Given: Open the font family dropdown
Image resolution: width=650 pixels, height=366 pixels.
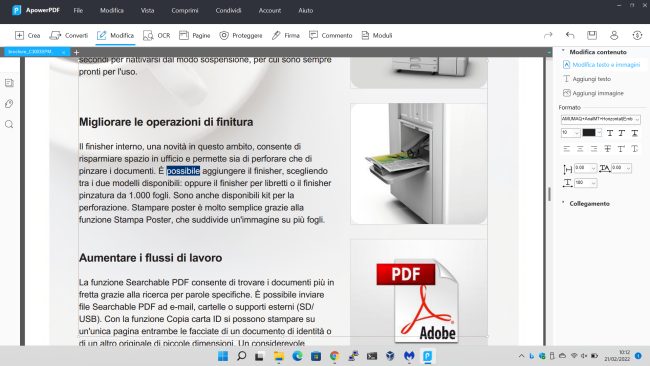Looking at the screenshot, I should 601,119.
